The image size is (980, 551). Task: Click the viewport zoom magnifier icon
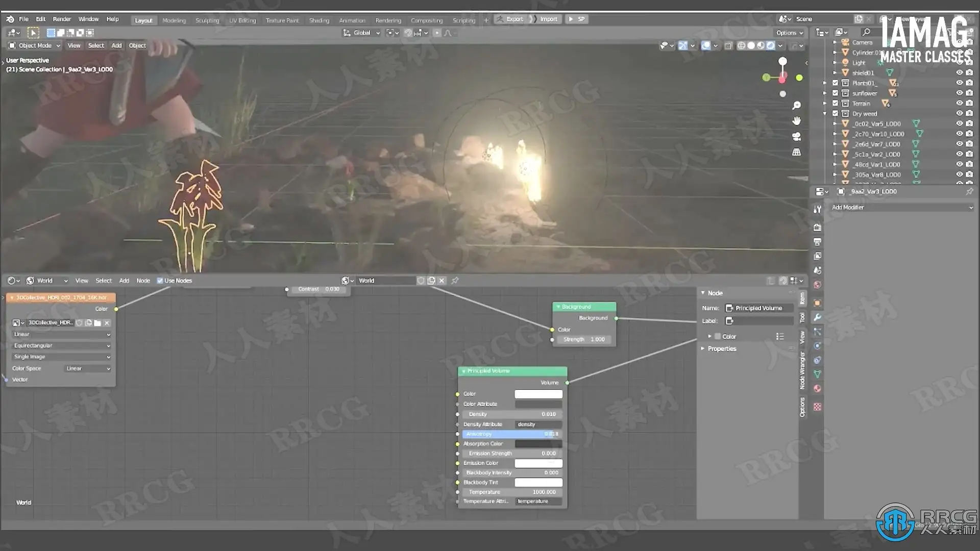(x=796, y=106)
